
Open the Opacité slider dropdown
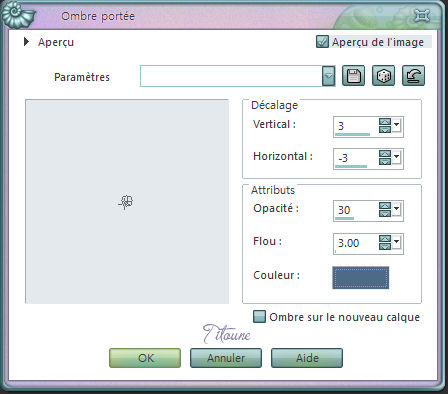pyautogui.click(x=396, y=209)
